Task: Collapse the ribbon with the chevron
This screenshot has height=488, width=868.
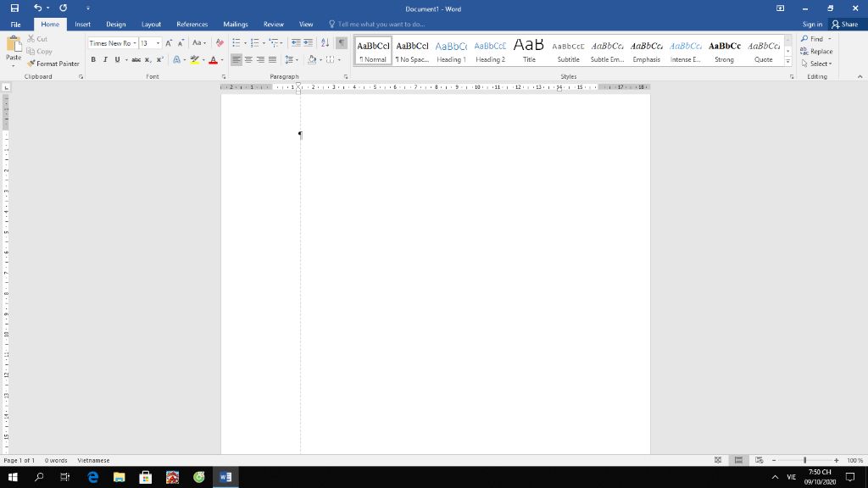Action: 860,77
